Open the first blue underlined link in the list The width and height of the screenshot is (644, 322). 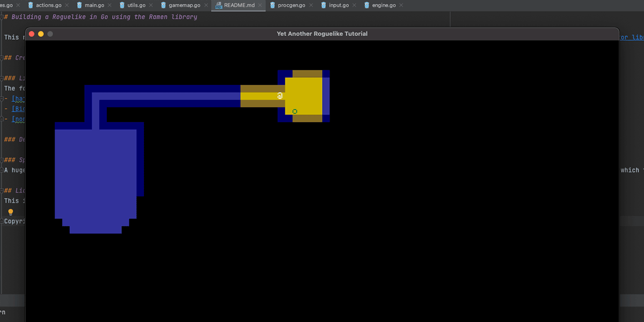point(17,98)
